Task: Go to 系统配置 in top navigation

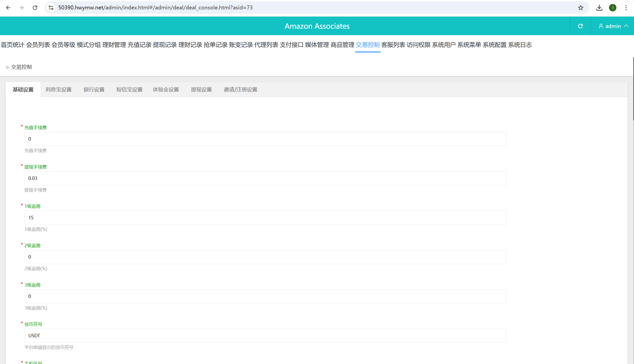Action: 494,45
